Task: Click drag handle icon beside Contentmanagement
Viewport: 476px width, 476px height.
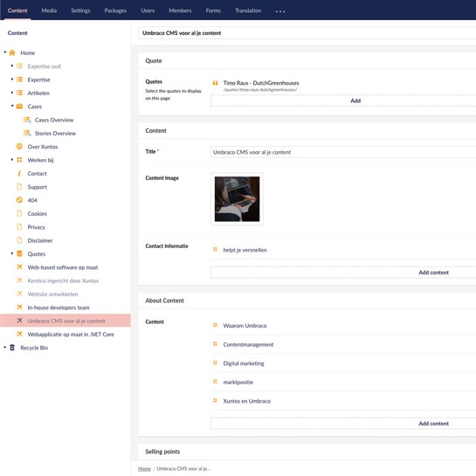Action: [215, 344]
